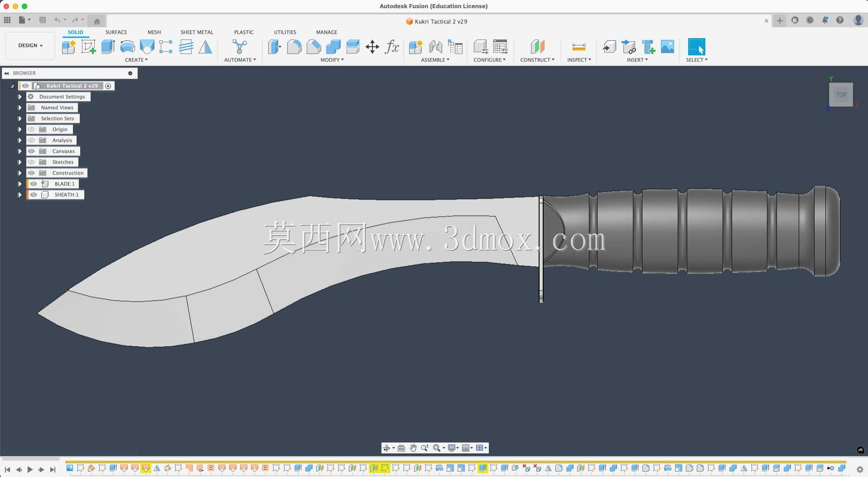Select the Midplane construct tool
The width and height of the screenshot is (868, 477).
point(537,47)
